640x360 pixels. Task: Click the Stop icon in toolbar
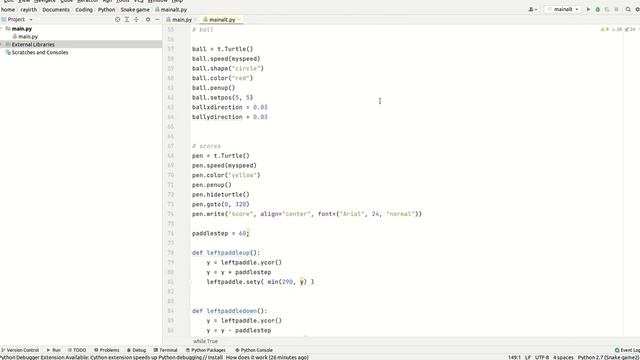coord(616,9)
